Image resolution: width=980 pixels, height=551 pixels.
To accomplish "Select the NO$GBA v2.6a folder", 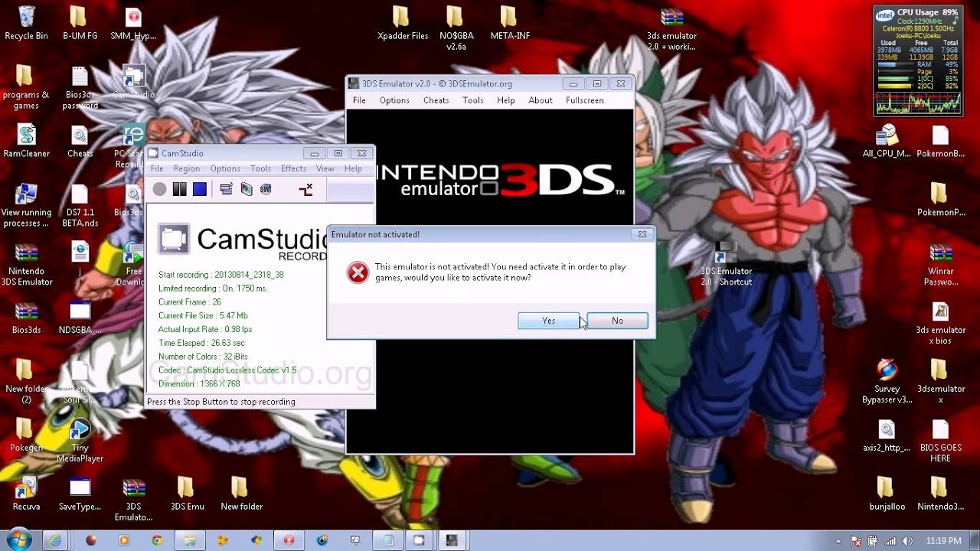I will (456, 29).
